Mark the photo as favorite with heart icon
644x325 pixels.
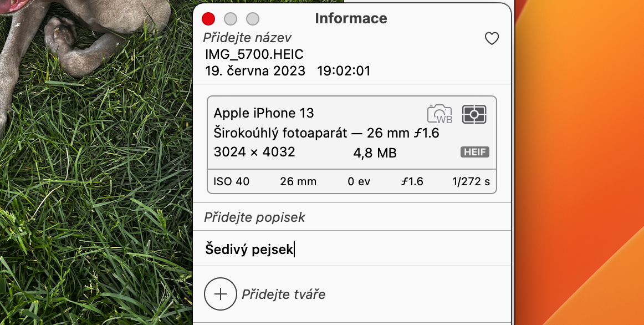(492, 38)
